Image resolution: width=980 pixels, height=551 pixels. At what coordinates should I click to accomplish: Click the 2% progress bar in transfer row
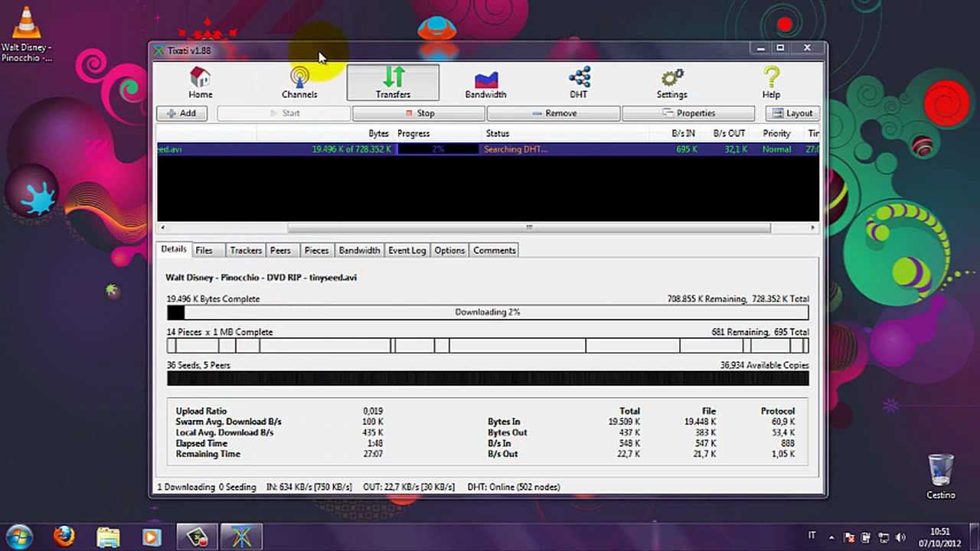click(438, 149)
